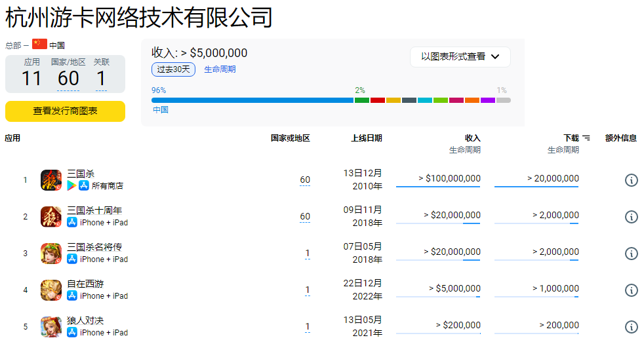Click App Store icon under 三国杀十周年
This screenshot has width=644, height=342.
72,223
